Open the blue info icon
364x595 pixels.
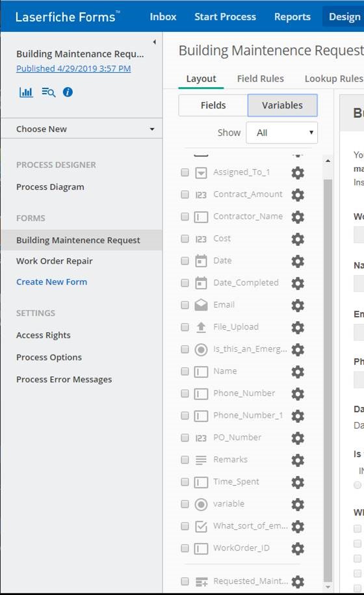pyautogui.click(x=68, y=92)
